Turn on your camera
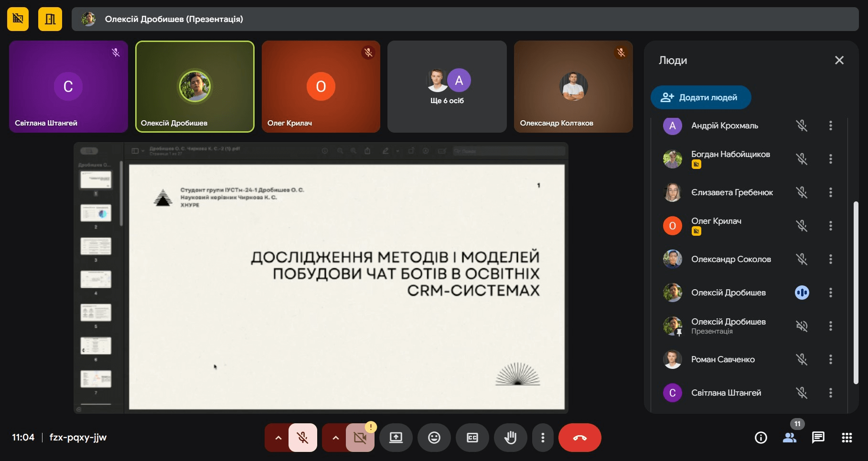 [x=360, y=438]
